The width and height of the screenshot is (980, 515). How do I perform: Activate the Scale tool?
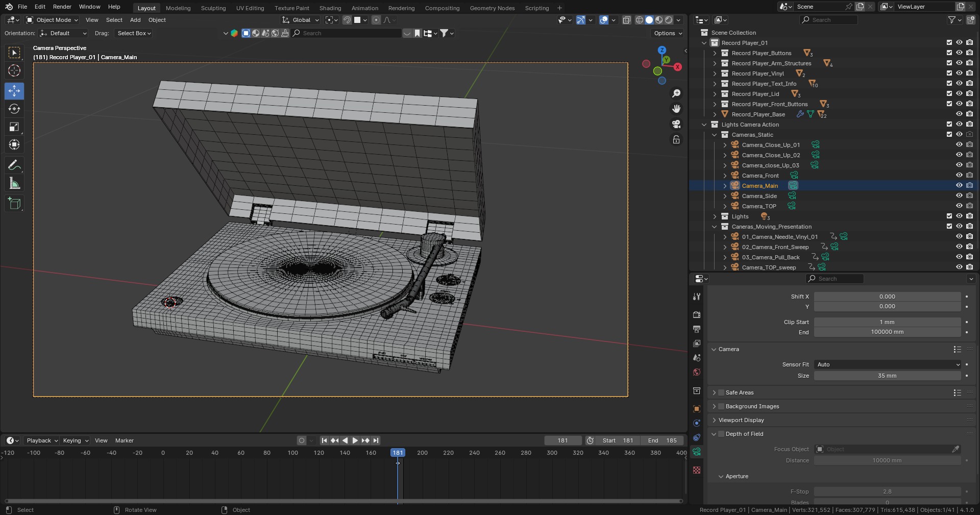14,127
